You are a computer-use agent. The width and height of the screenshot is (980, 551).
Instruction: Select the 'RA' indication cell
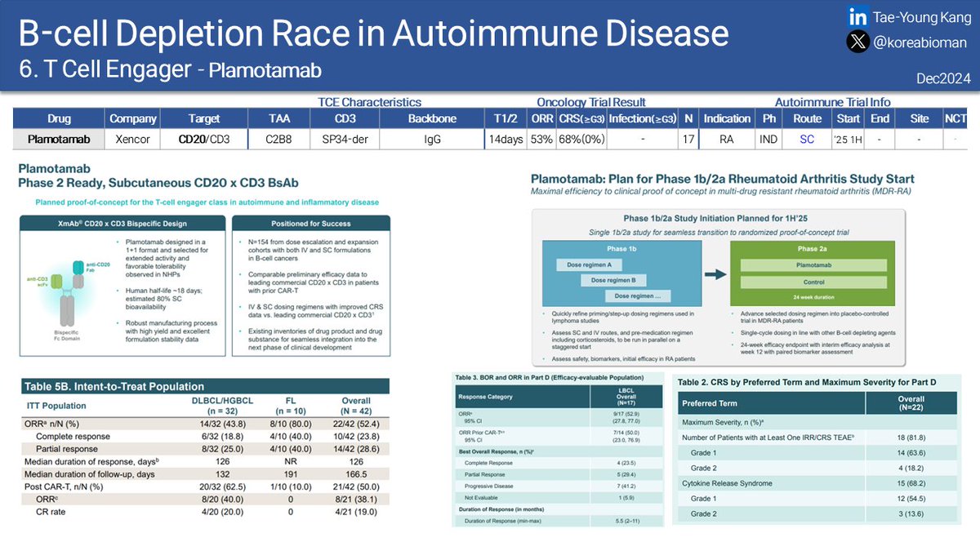tap(727, 140)
